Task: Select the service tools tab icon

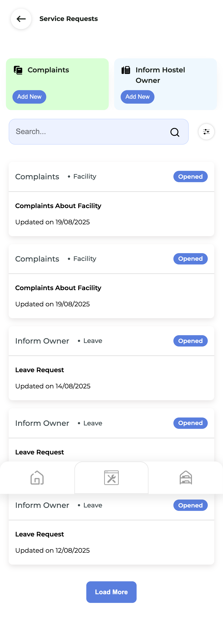Action: 111,477
